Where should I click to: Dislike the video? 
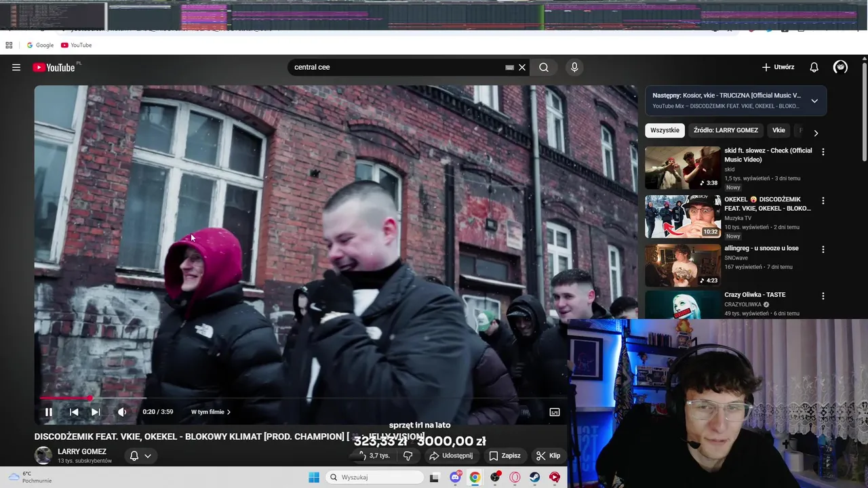tap(408, 455)
